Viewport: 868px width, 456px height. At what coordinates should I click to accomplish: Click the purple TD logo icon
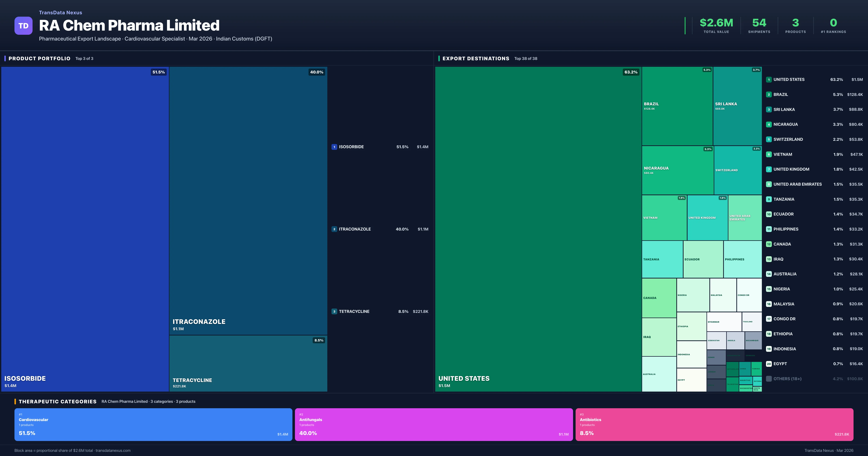pyautogui.click(x=23, y=26)
